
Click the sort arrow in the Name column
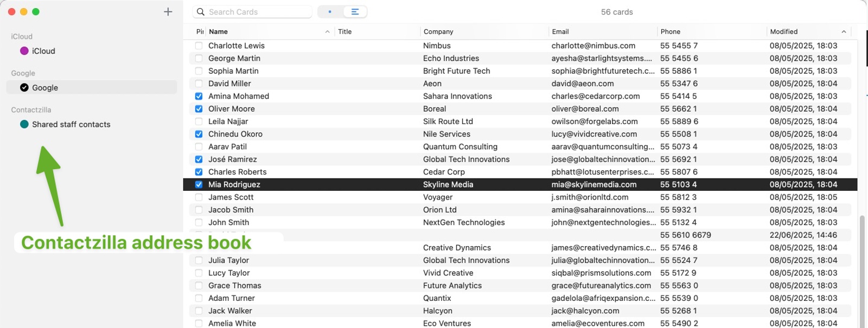pos(327,32)
